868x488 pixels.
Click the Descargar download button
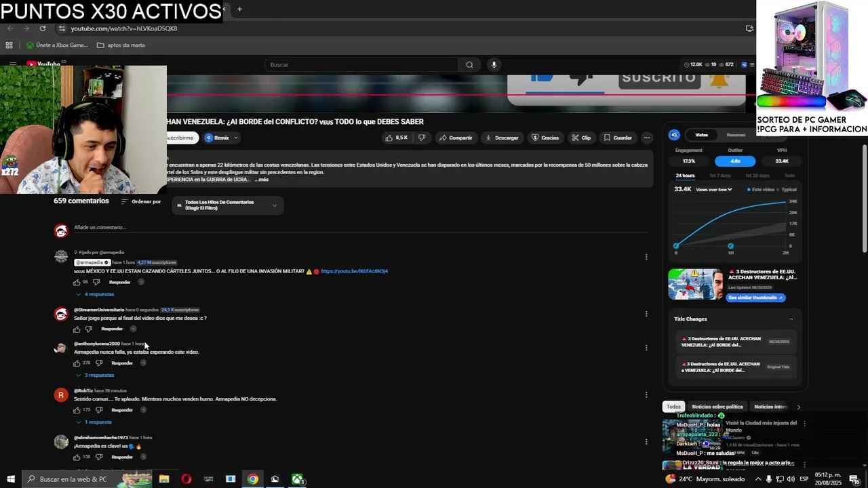tap(502, 138)
